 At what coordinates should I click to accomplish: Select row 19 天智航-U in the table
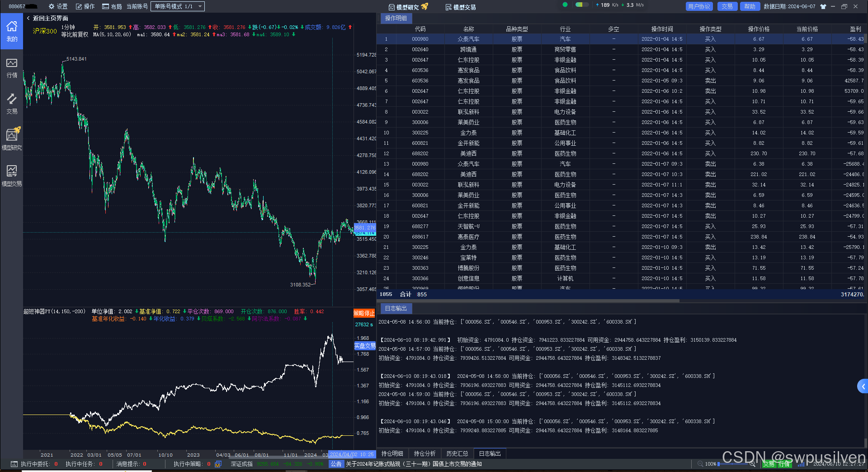coord(621,226)
